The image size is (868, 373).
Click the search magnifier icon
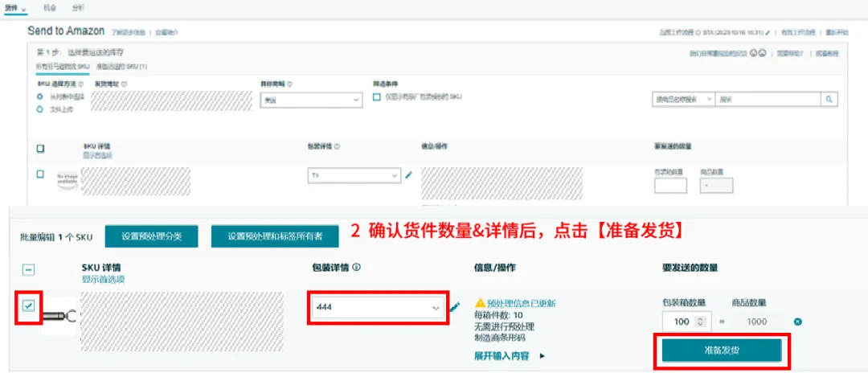click(x=829, y=99)
